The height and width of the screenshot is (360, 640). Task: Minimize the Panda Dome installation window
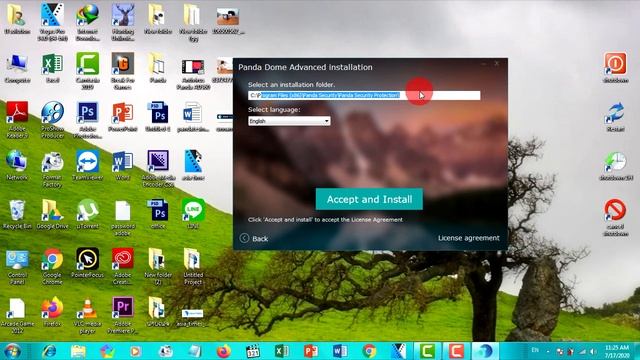(x=484, y=63)
